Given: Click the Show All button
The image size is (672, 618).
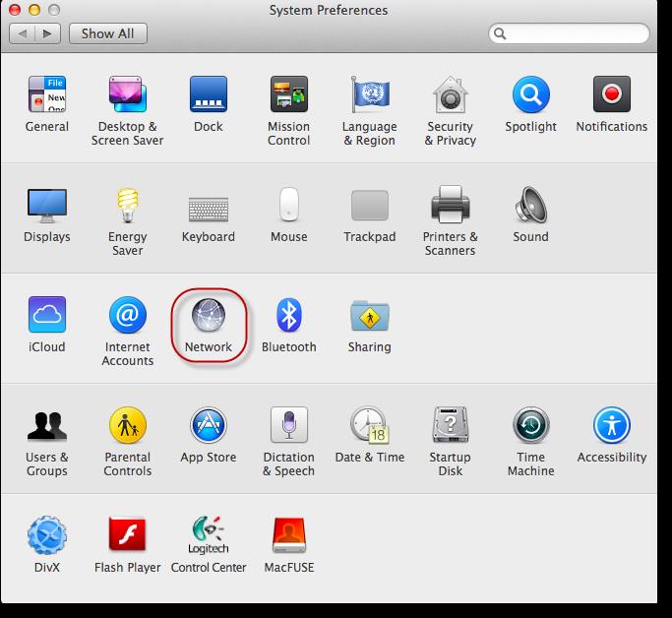Looking at the screenshot, I should (x=108, y=33).
